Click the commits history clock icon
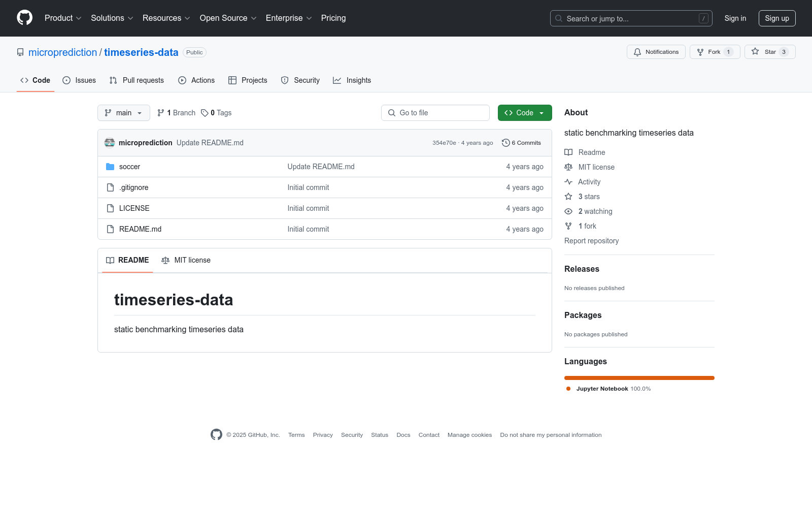This screenshot has width=812, height=508. [x=505, y=143]
